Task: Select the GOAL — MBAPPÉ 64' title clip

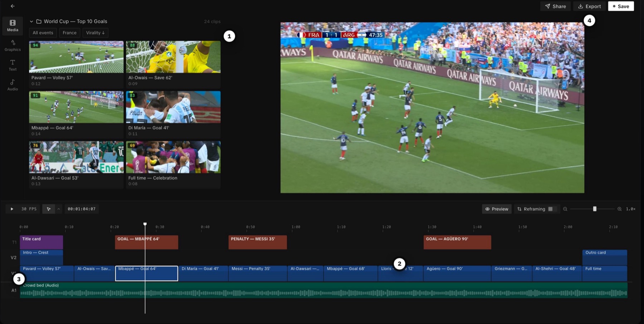Action: (x=146, y=242)
